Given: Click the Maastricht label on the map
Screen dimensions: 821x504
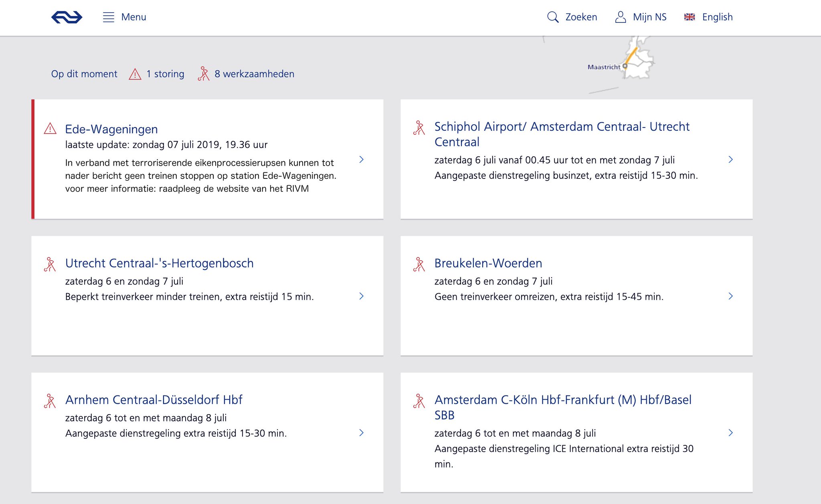Looking at the screenshot, I should tap(604, 67).
